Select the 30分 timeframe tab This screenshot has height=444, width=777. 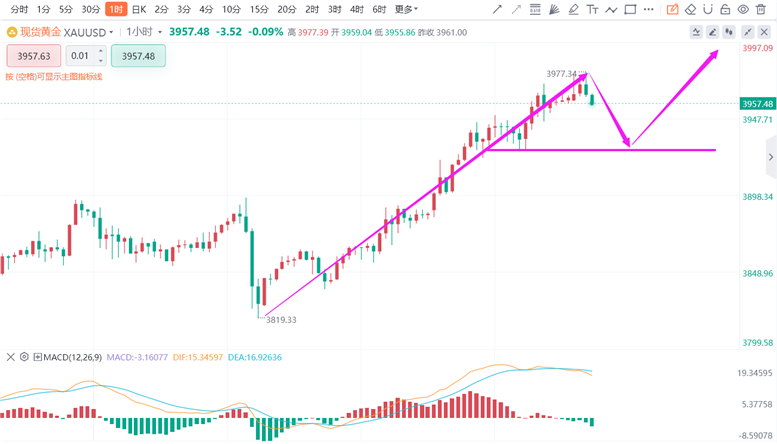click(x=90, y=9)
